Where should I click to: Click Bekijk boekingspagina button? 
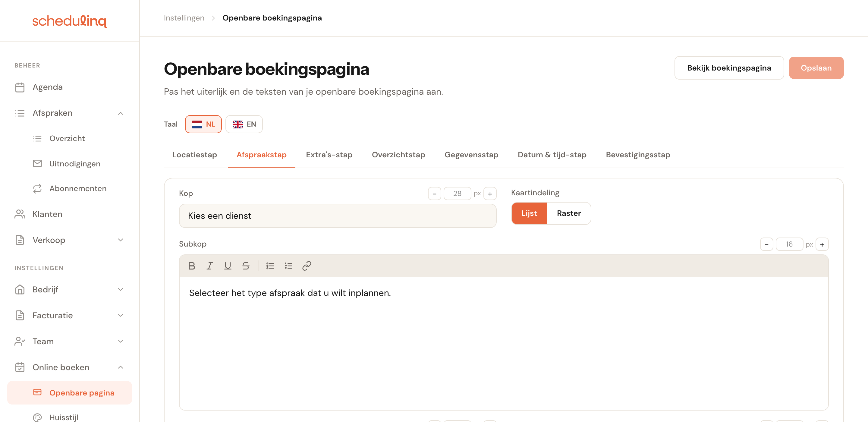coord(729,68)
